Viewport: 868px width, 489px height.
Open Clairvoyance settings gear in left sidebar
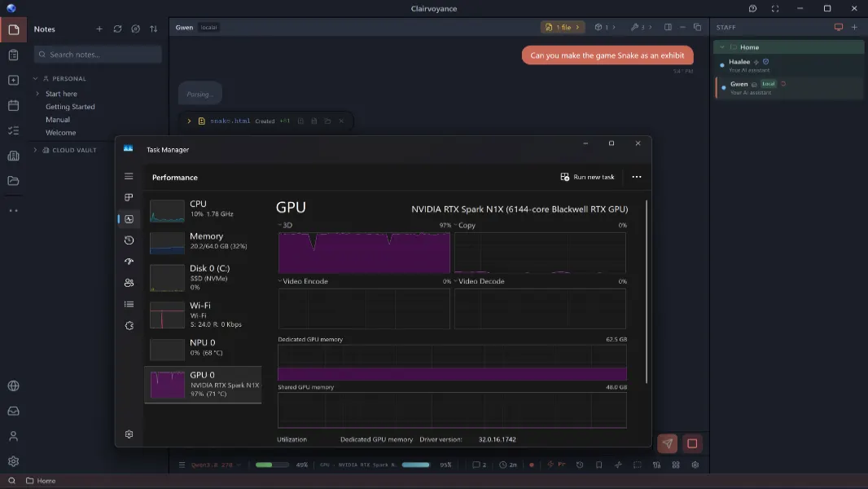13,460
